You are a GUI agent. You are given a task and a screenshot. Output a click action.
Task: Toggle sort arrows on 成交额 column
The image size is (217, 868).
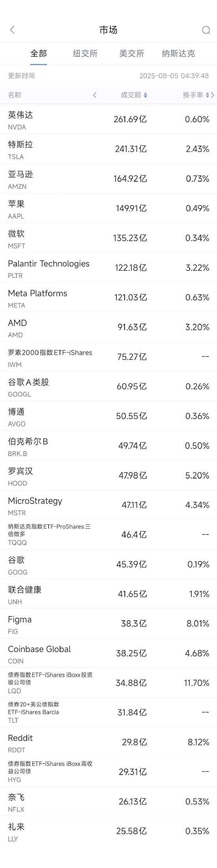point(145,95)
